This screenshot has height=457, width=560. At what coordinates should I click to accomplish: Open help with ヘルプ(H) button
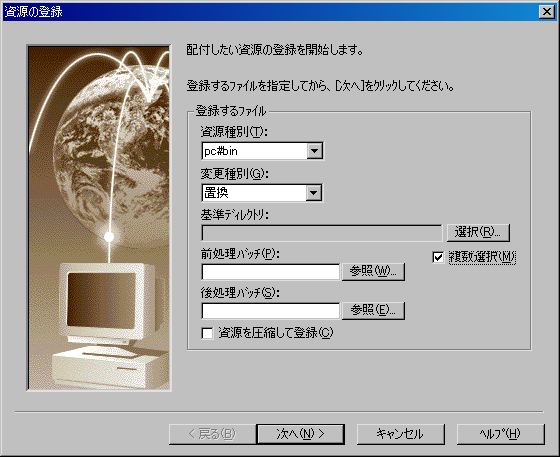click(x=501, y=434)
